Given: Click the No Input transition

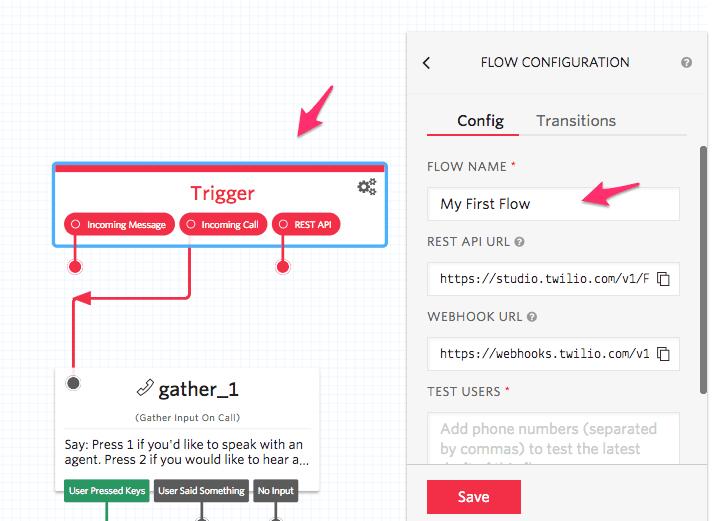Looking at the screenshot, I should pos(276,491).
